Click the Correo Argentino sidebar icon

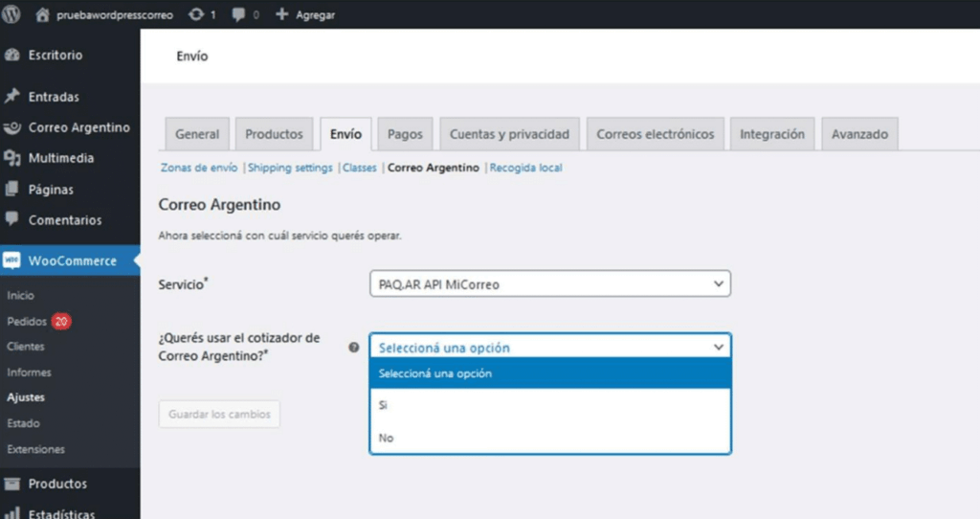[11, 127]
